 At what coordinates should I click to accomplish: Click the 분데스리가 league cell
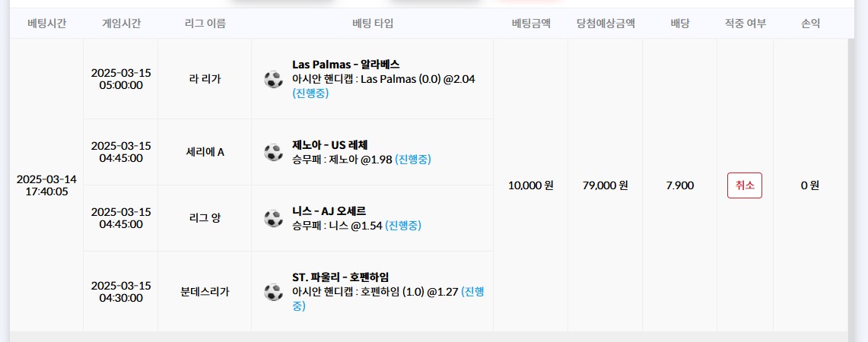coord(205,291)
